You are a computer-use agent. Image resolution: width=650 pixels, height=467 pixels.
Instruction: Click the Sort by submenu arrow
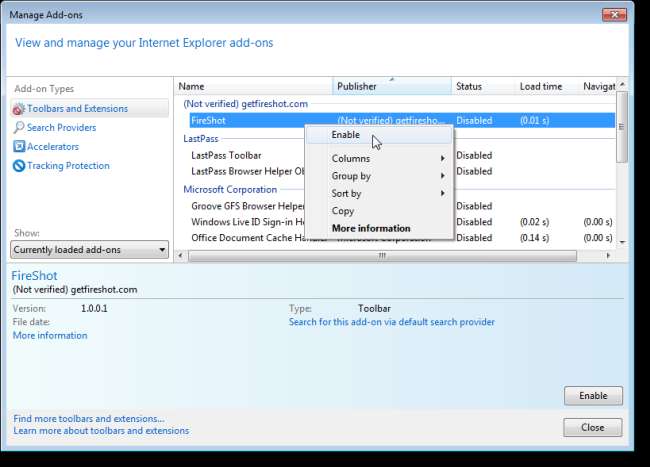click(443, 194)
